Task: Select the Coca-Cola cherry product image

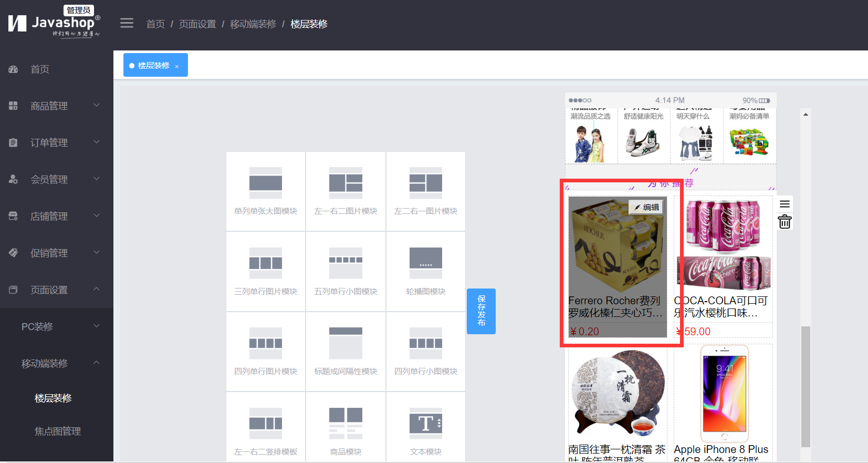Action: point(724,245)
